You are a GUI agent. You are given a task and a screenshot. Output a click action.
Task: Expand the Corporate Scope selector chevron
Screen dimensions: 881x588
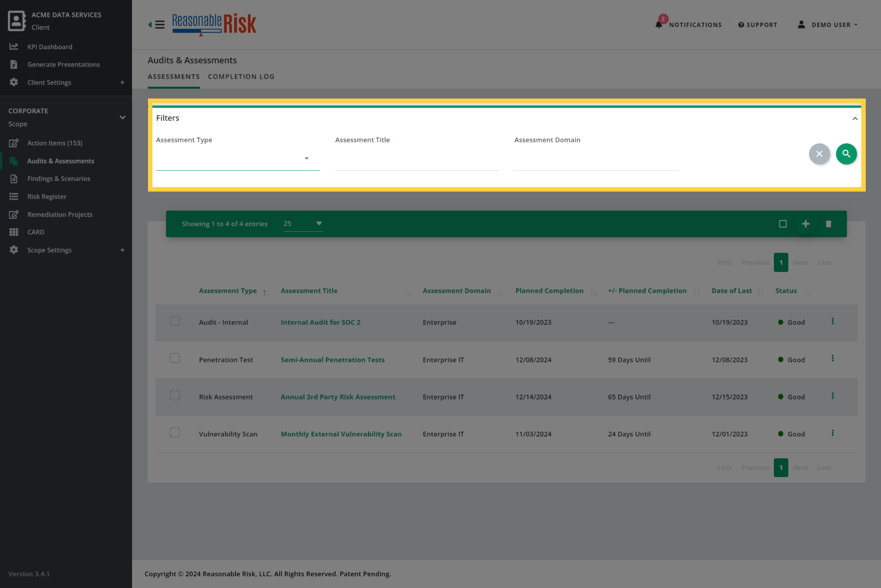[122, 118]
